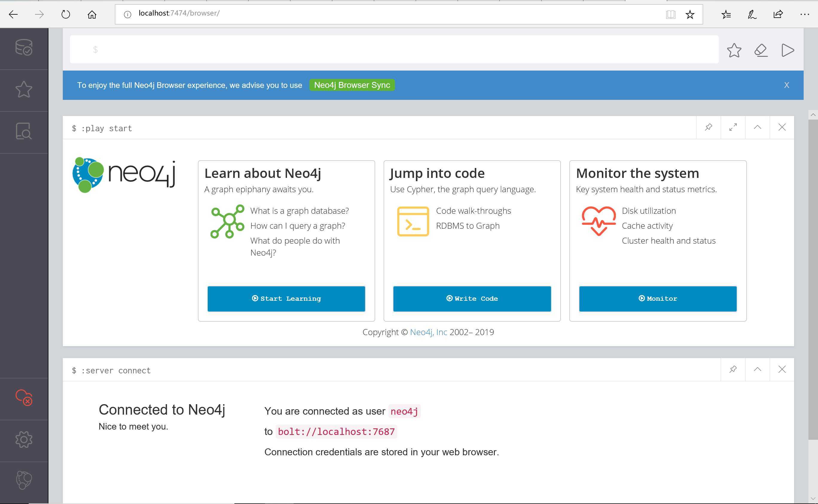Collapse the :server connect frame
The image size is (818, 504).
(757, 369)
